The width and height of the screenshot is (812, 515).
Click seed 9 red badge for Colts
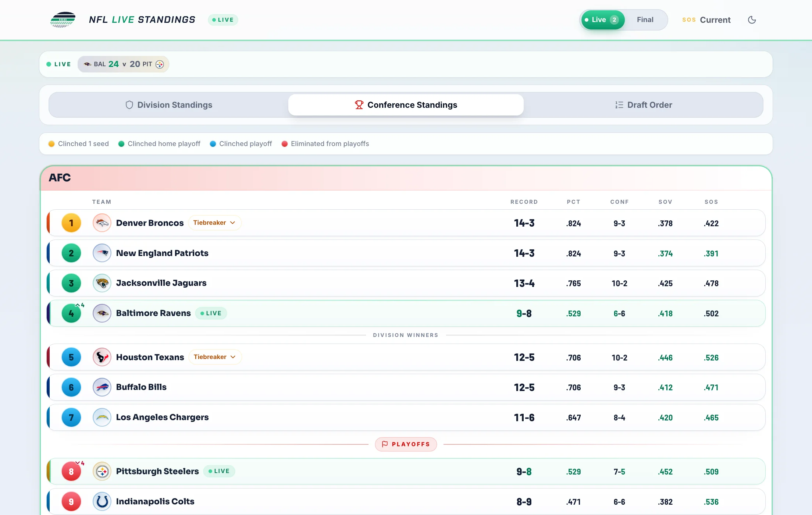71,502
